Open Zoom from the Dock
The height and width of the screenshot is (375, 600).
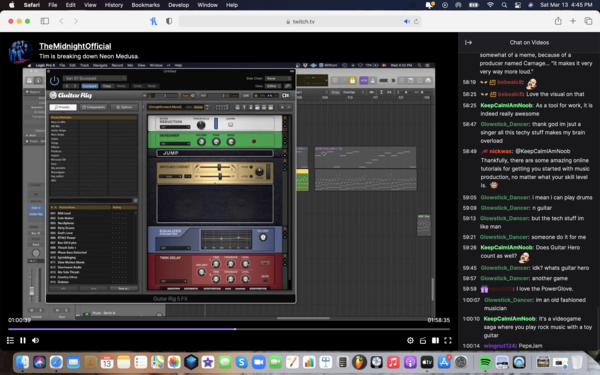(x=258, y=362)
